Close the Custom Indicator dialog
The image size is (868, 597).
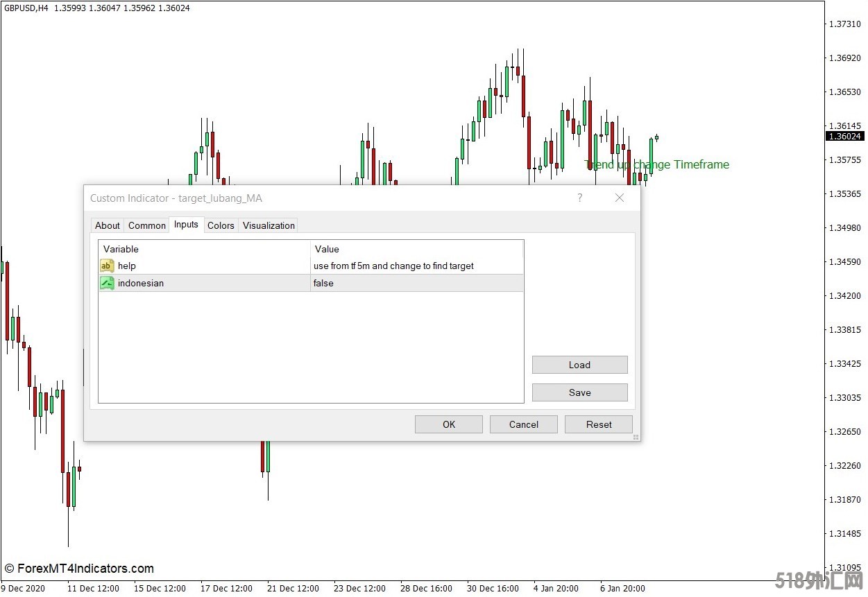coord(620,198)
